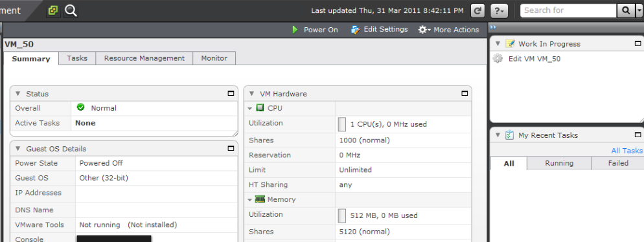Click the green Normal status check icon

80,107
